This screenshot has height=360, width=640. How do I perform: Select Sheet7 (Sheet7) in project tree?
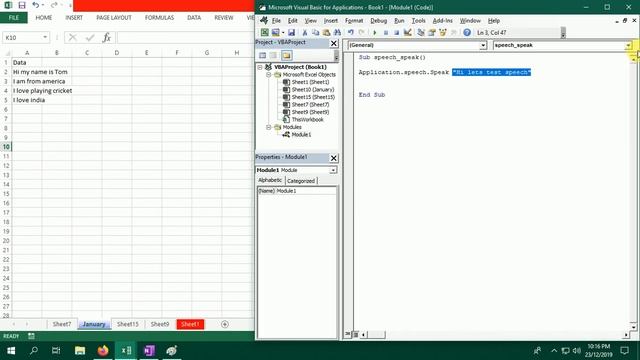(x=310, y=104)
